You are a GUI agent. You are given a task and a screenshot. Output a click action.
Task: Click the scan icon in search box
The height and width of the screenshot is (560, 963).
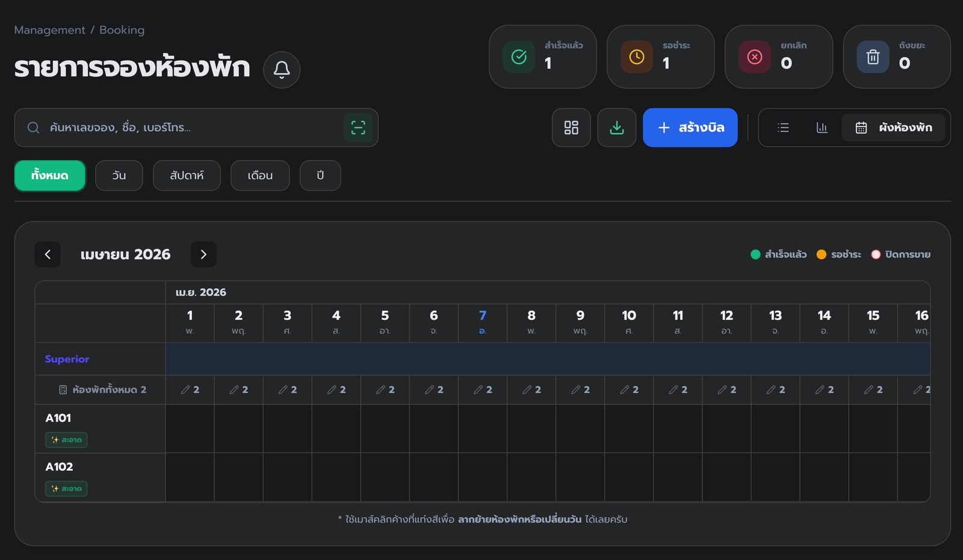[358, 128]
